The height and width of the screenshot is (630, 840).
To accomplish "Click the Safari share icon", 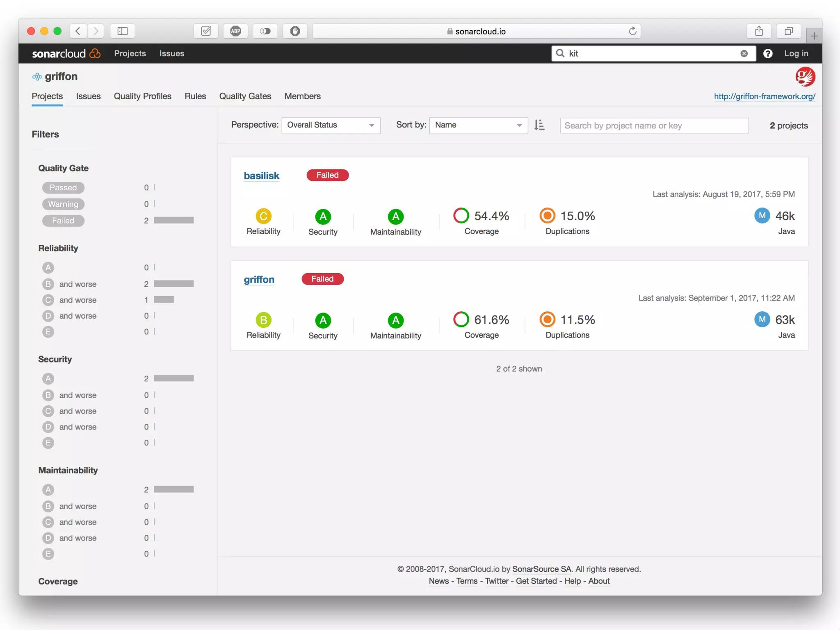I will point(759,31).
